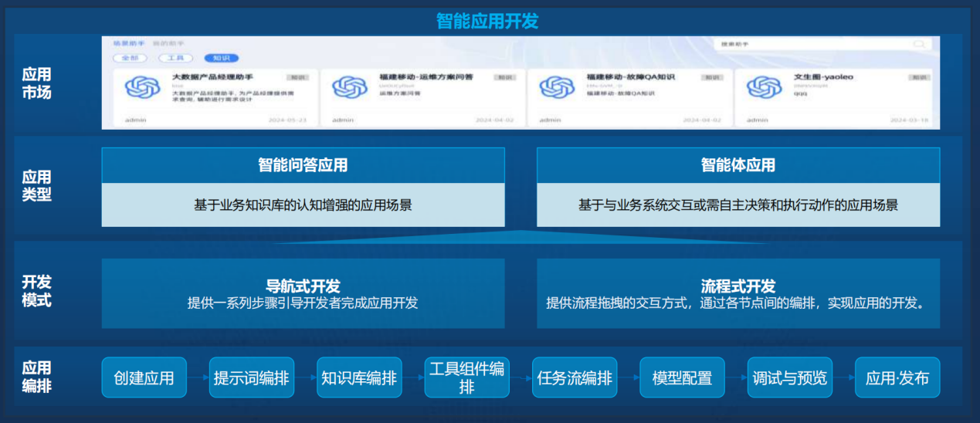Filter apps by 全部 pill

tap(130, 58)
